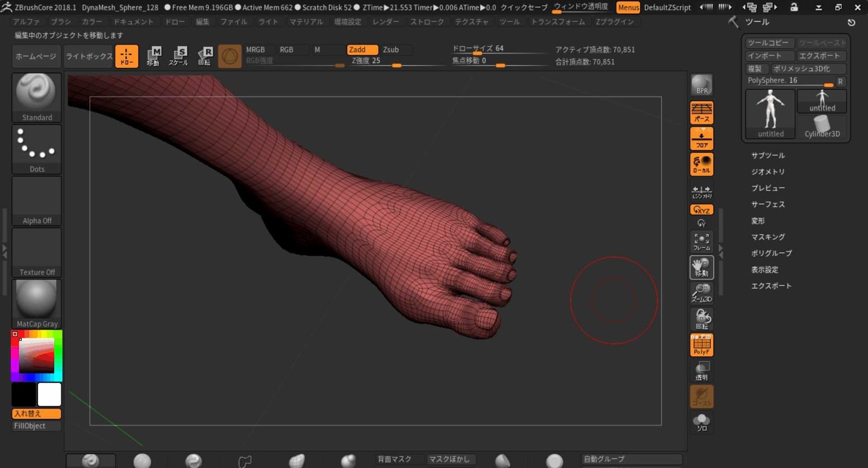Expand the Display settings (表示設定) section
The width and height of the screenshot is (868, 468).
[x=764, y=269]
